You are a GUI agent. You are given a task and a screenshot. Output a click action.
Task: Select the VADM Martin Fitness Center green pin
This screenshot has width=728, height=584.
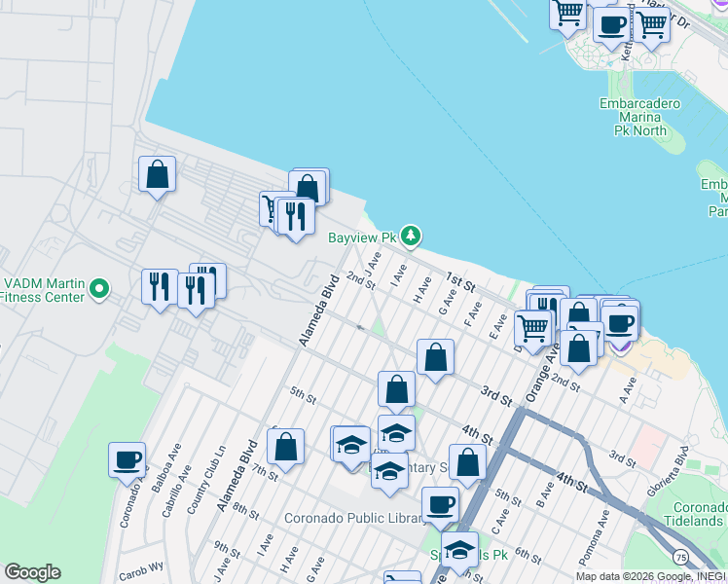tap(99, 289)
